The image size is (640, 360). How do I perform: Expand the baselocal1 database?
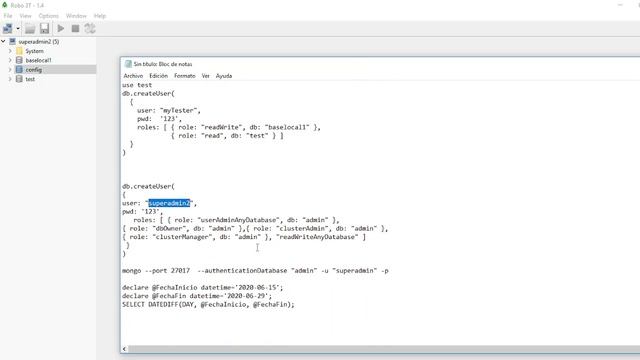pos(10,60)
